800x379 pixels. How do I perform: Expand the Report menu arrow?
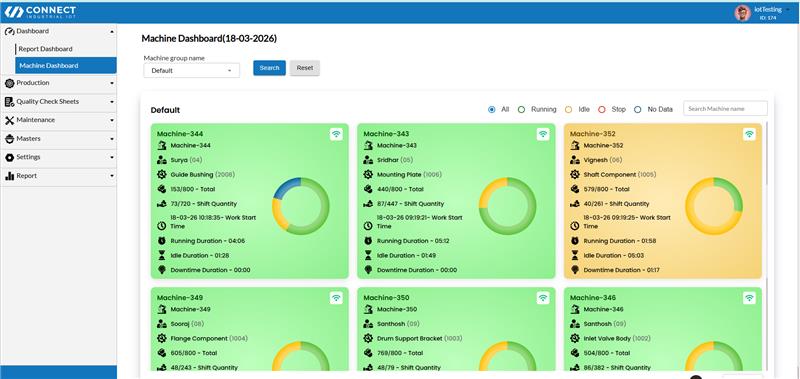[x=112, y=176]
